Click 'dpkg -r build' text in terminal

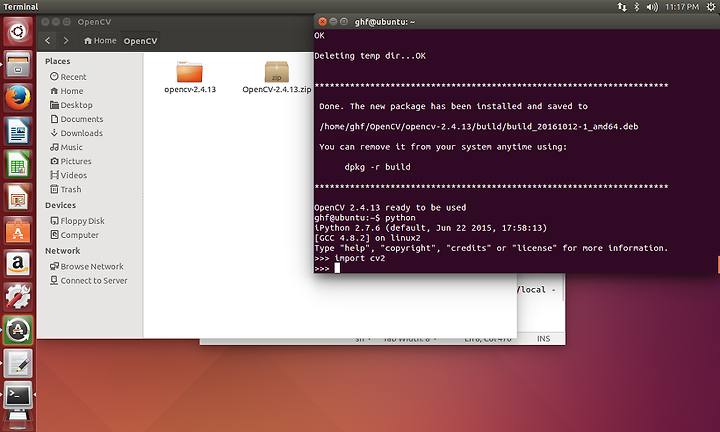pos(377,167)
